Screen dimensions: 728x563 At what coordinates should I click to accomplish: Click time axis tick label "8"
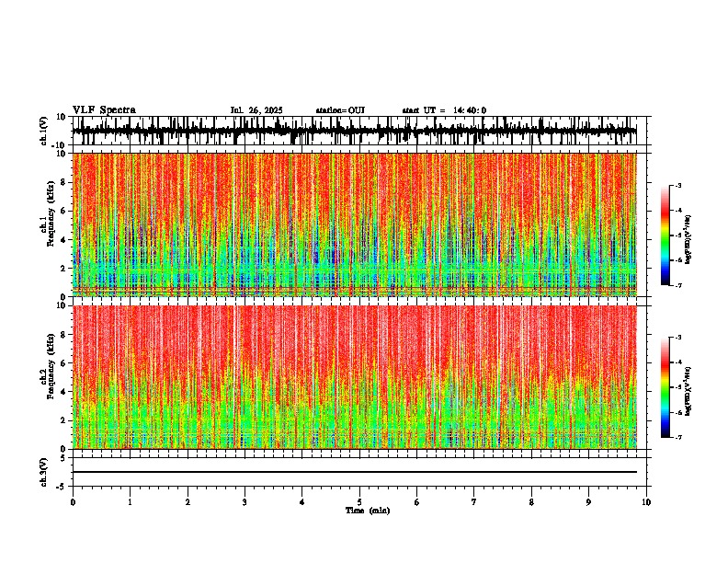[x=531, y=502]
